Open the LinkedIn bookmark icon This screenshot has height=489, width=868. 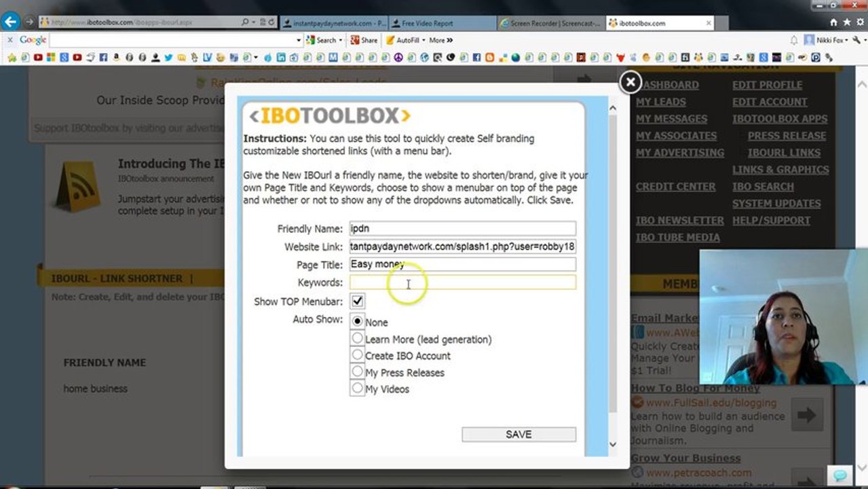(281, 58)
